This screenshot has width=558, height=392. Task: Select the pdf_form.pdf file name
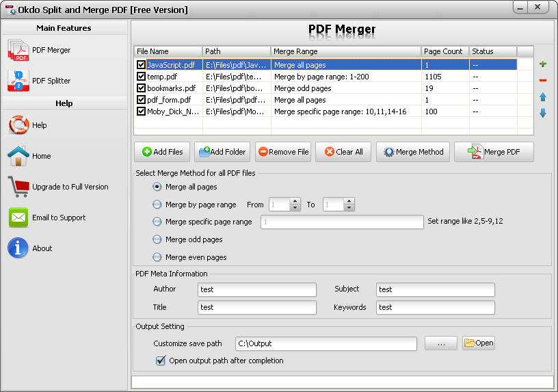[x=169, y=100]
